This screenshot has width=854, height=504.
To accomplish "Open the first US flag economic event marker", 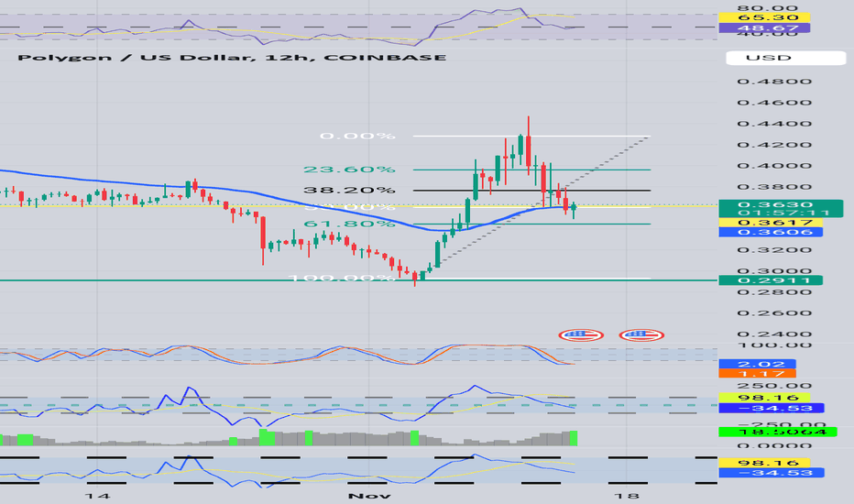I will [x=581, y=334].
